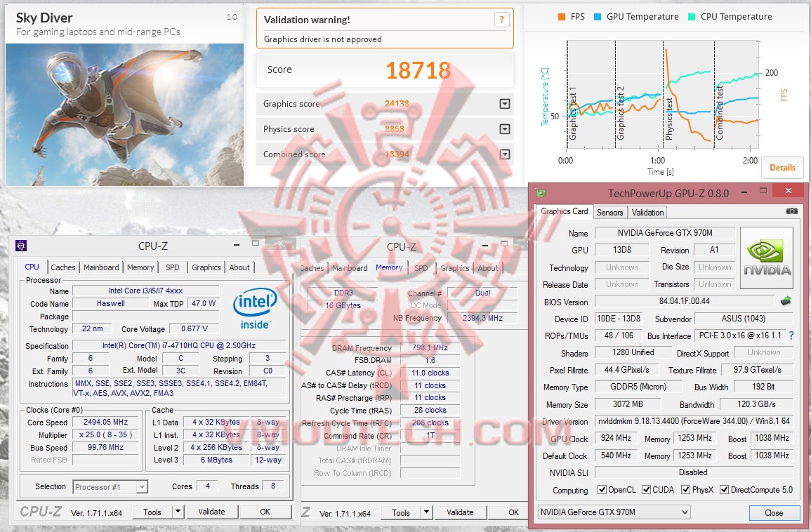Open the SPD tab in right CPU-Z window
Screen dimensions: 811x532
pyautogui.click(x=421, y=268)
